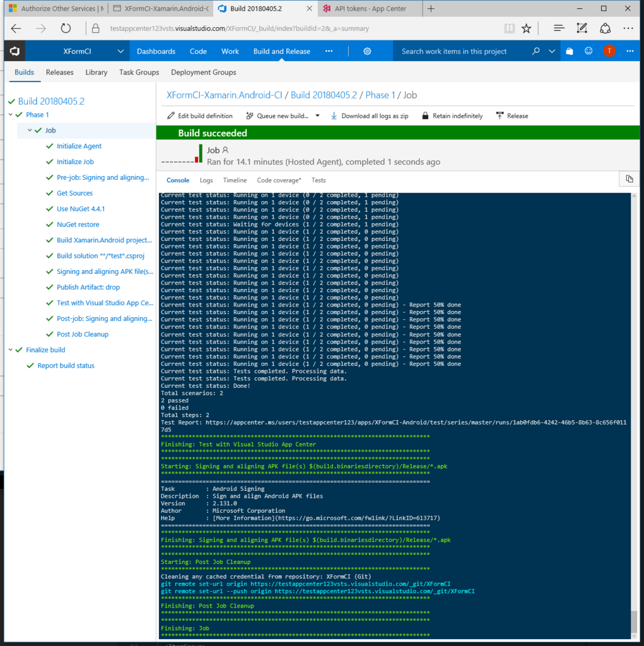Switch to API tokens App Center browser tab
The image size is (644, 646).
[x=370, y=8]
